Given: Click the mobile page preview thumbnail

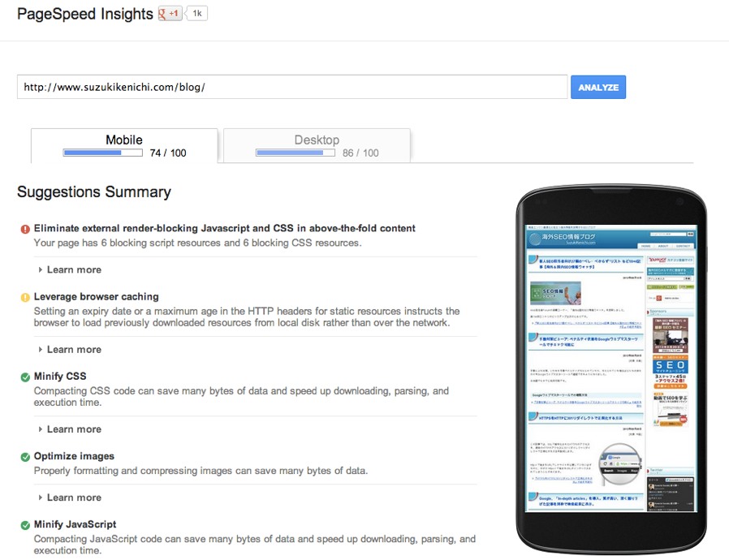Looking at the screenshot, I should 611,368.
